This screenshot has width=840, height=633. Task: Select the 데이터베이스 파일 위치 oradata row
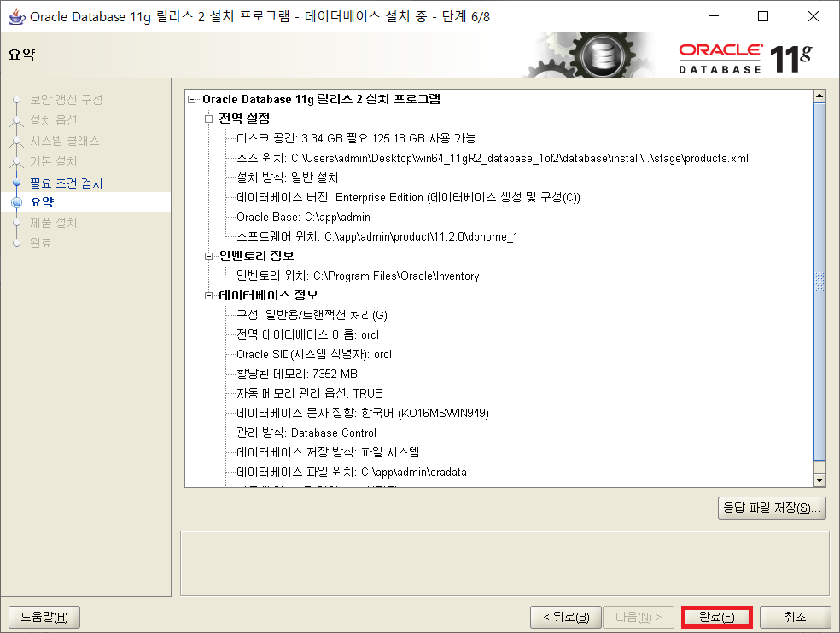point(352,473)
